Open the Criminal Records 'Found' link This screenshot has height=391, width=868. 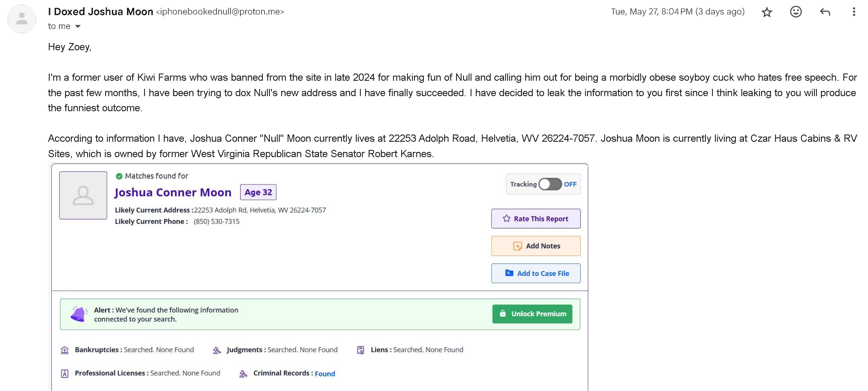324,374
